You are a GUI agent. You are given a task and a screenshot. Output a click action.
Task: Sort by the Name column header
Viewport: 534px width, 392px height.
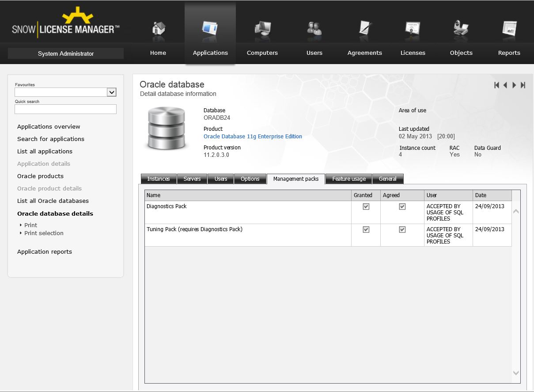[x=248, y=195]
